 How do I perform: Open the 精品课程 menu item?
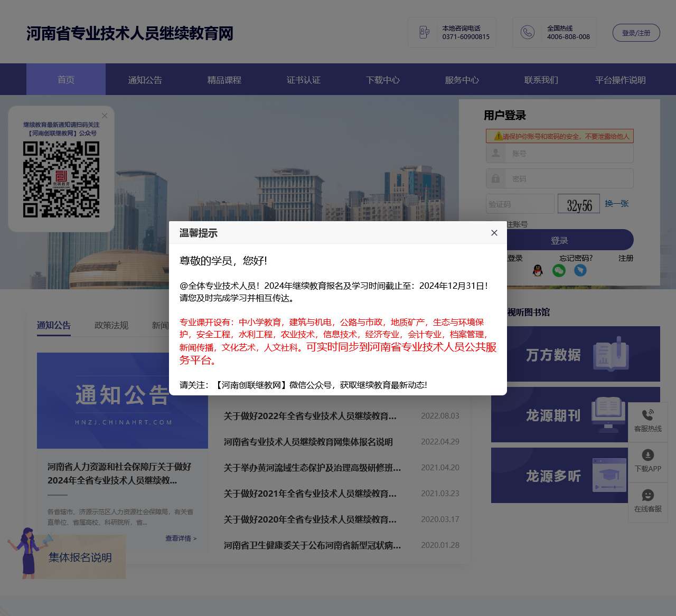point(224,80)
